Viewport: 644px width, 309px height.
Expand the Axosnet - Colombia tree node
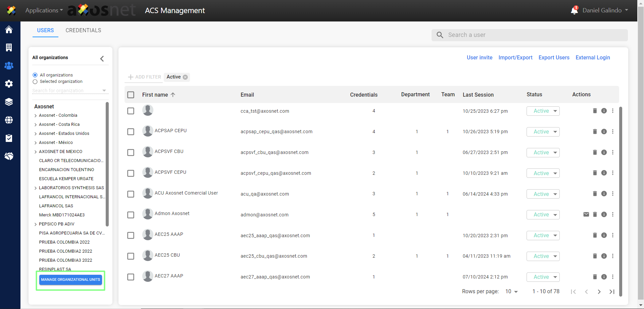36,115
